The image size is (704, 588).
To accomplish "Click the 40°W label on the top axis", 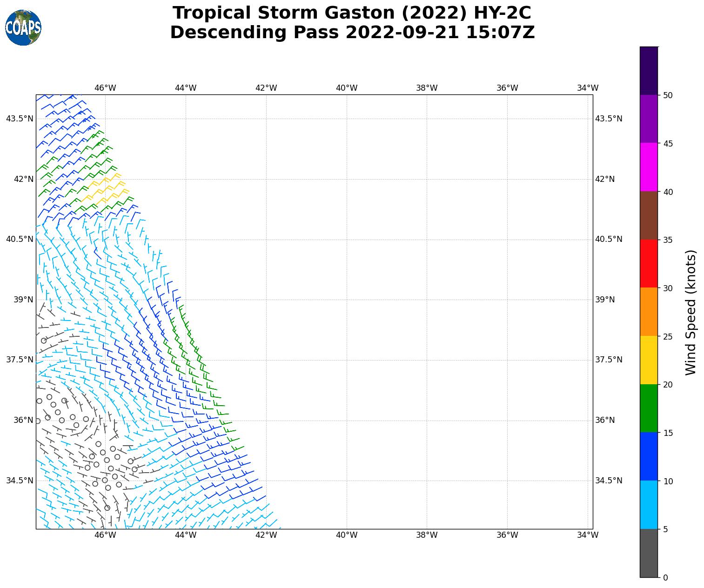I will 346,88.
